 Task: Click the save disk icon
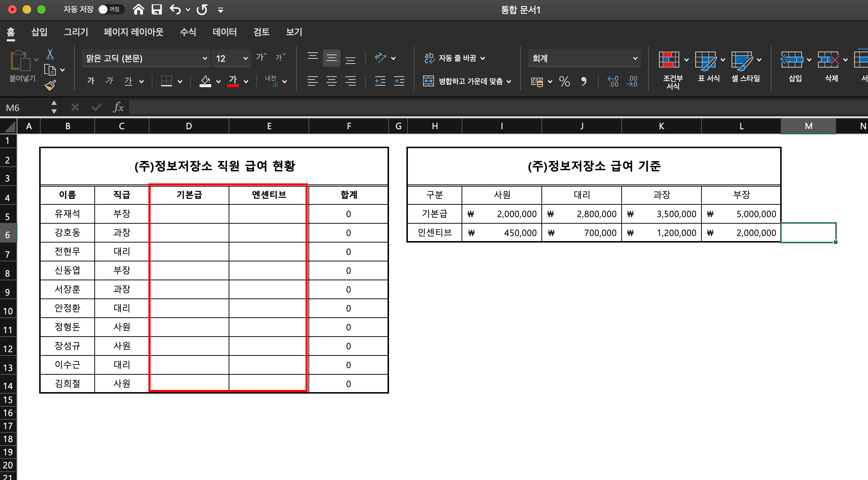tap(157, 10)
